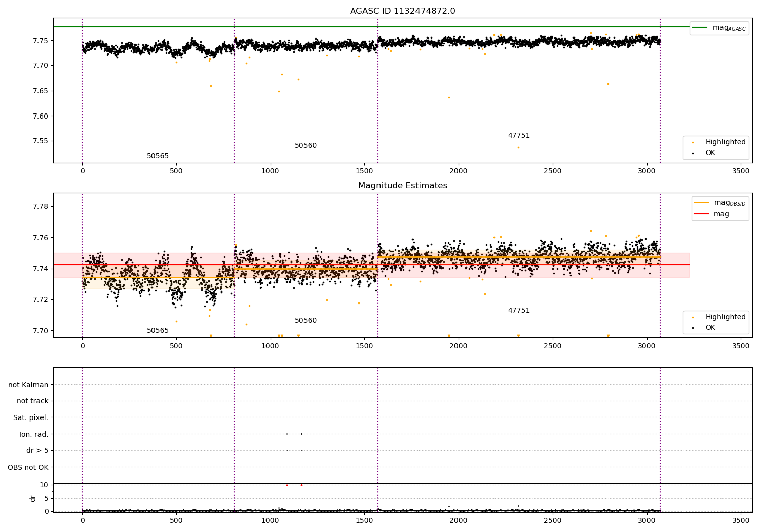The width and height of the screenshot is (760, 532).
Task: Click the 2000 x-axis tick of the Magnitude Estimates plot
Action: (459, 346)
